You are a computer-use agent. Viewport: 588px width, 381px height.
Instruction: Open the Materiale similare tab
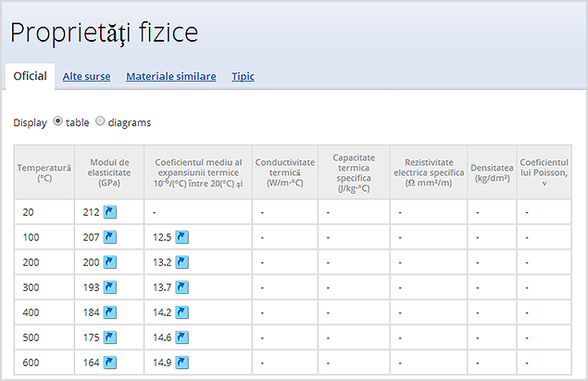(x=171, y=77)
